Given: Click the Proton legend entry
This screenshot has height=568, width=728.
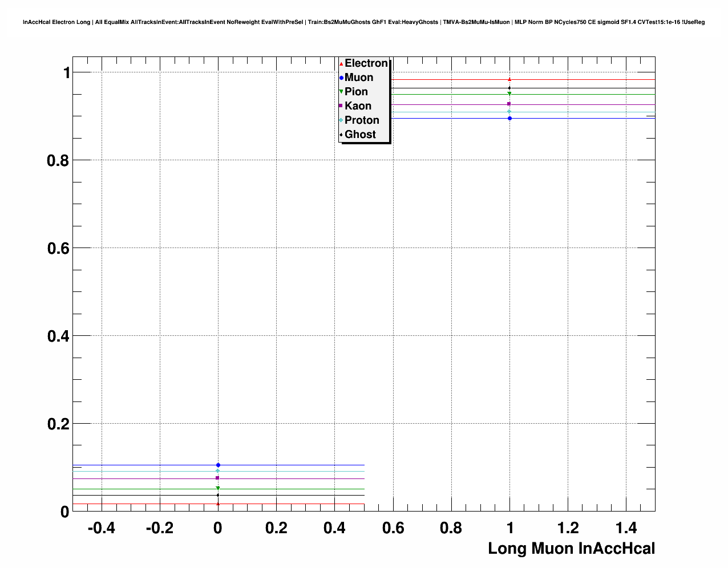Looking at the screenshot, I should point(359,120).
